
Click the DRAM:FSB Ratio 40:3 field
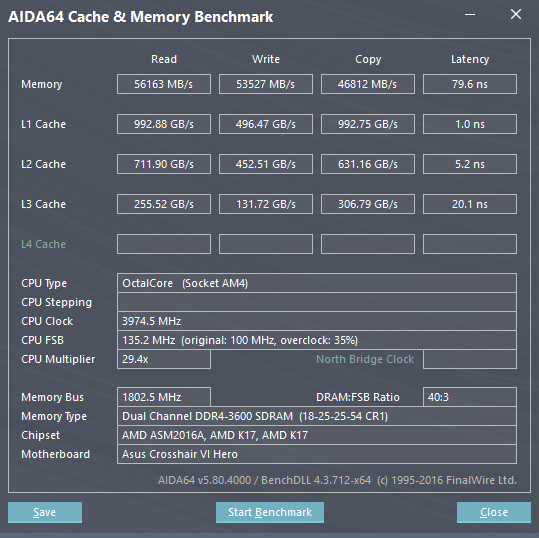click(x=470, y=397)
